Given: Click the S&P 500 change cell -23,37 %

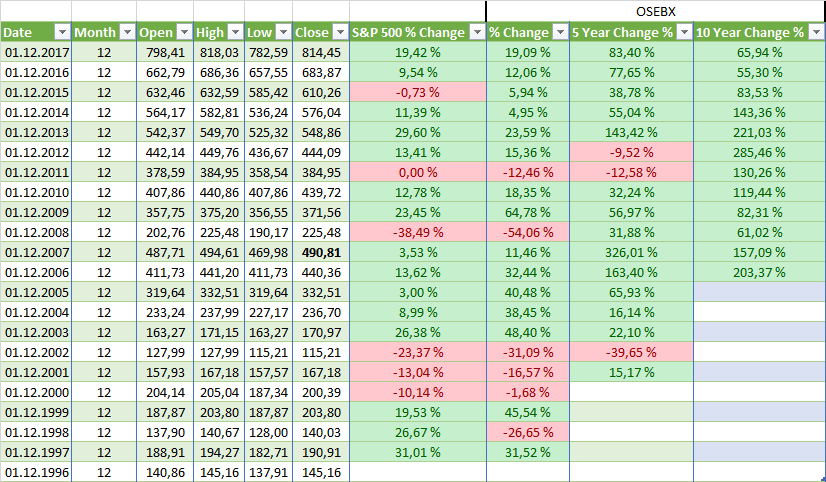Looking at the screenshot, I should pyautogui.click(x=418, y=353).
